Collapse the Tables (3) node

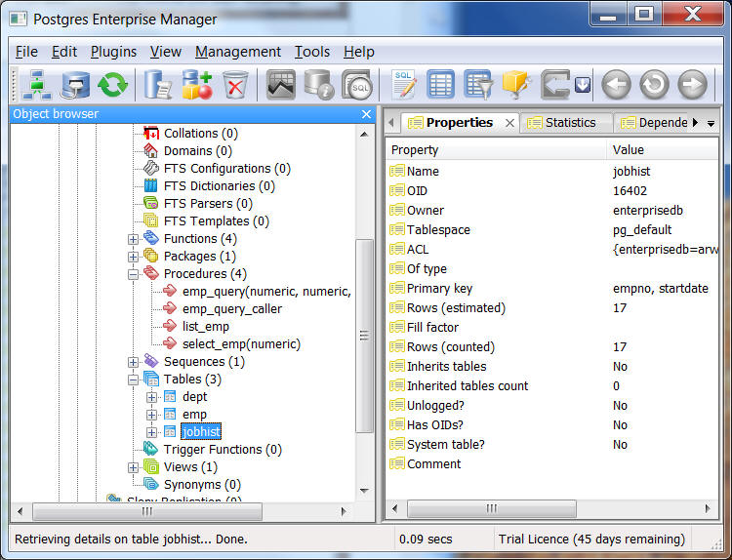(133, 380)
